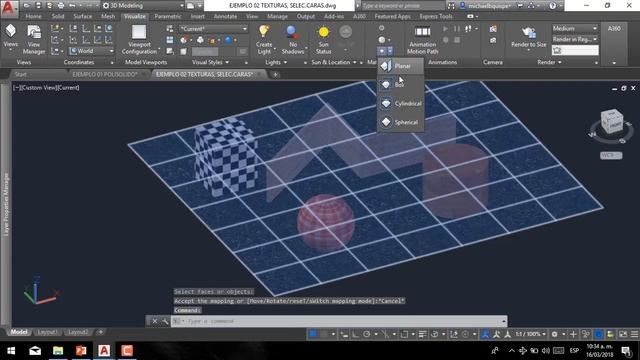Click the Model layout tab
640x360 pixels.
[19, 332]
